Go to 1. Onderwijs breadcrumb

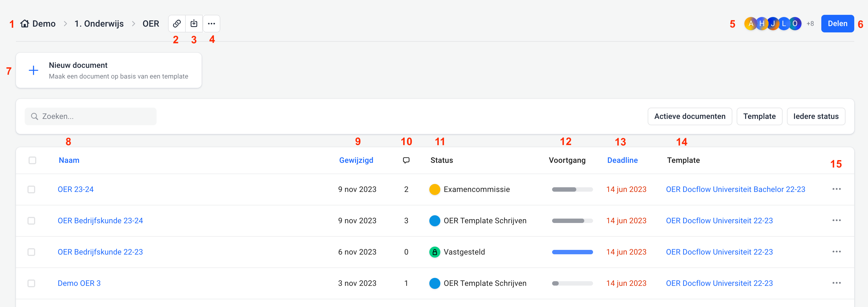99,24
